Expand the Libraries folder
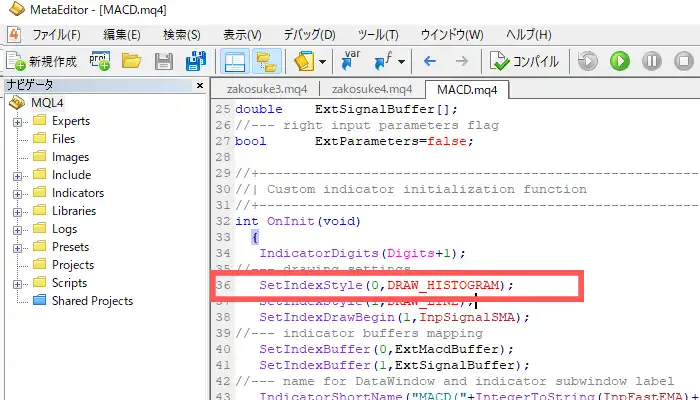This screenshot has width=700, height=400. pyautogui.click(x=17, y=212)
